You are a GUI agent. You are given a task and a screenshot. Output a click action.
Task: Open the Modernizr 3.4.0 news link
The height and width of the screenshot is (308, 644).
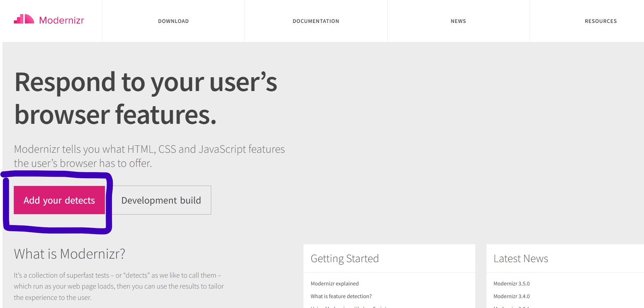pyautogui.click(x=512, y=296)
